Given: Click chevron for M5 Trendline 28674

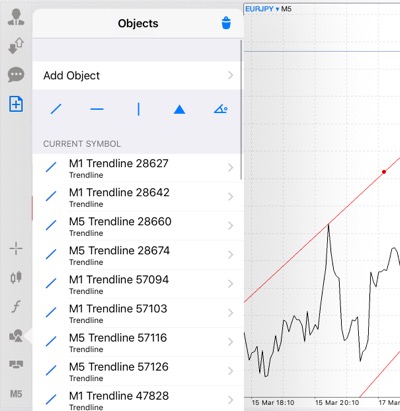Looking at the screenshot, I should (230, 255).
